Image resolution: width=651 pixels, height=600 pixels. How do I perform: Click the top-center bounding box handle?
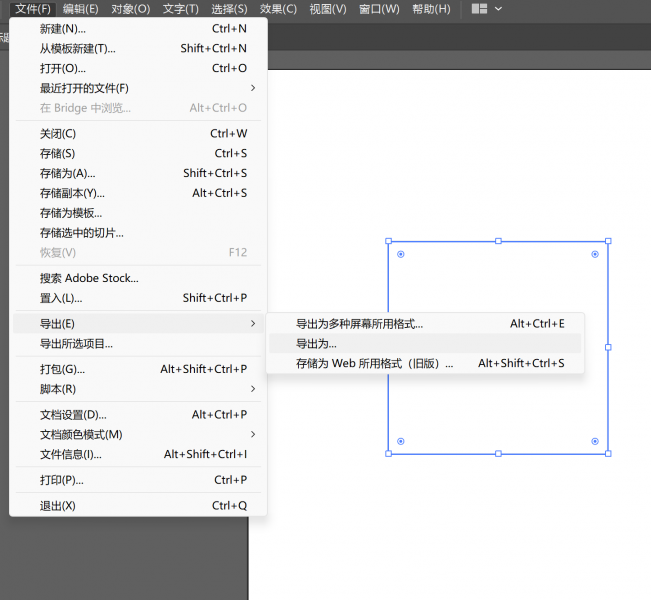click(498, 241)
